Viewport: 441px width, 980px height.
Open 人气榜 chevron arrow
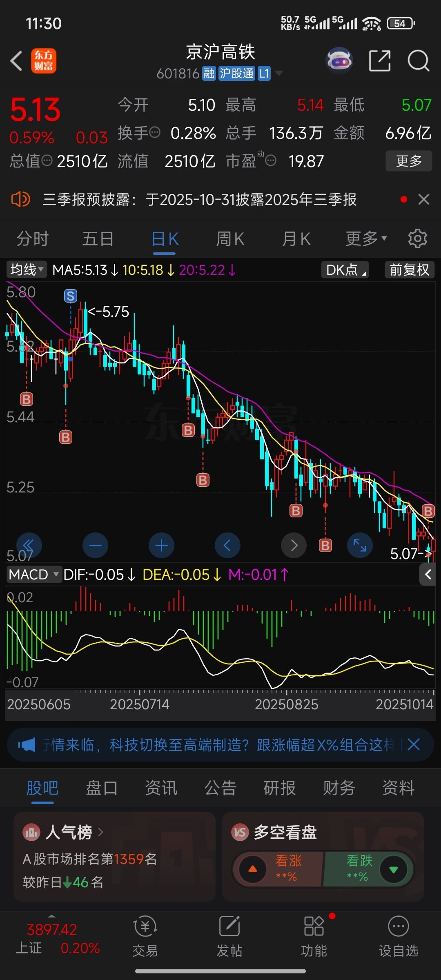[x=100, y=832]
